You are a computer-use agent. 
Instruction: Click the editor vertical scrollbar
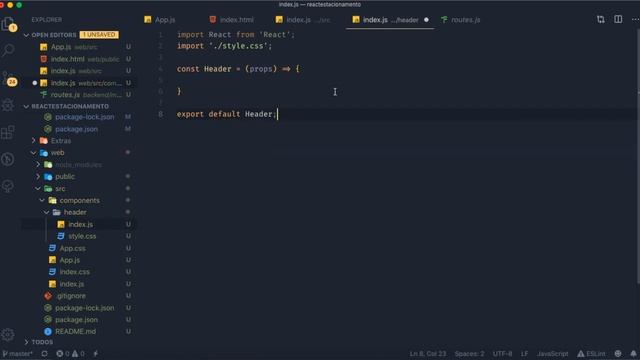pos(638,155)
